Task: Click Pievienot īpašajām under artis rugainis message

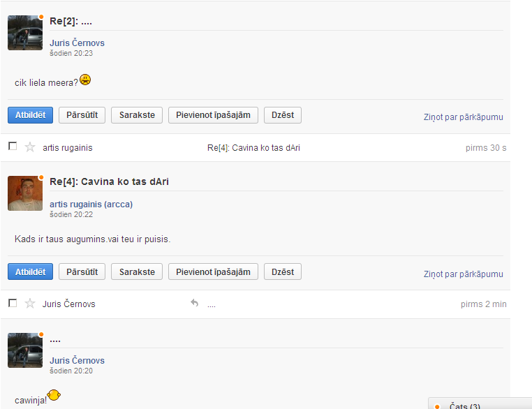Action: 213,272
